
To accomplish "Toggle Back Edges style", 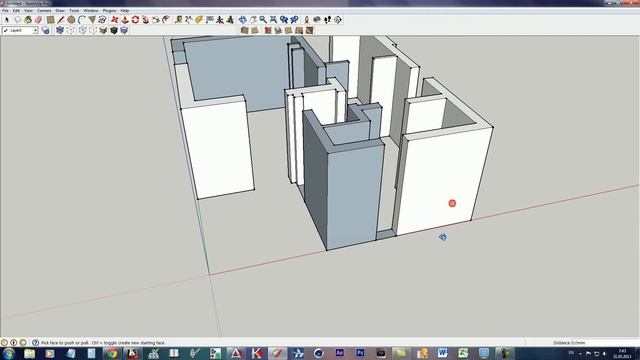I will [71, 30].
